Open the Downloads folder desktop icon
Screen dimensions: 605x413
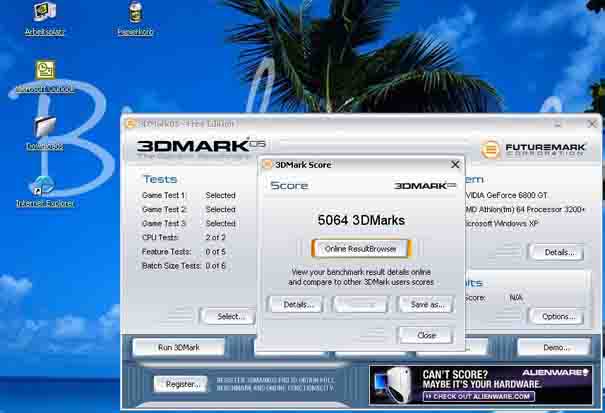pyautogui.click(x=45, y=133)
